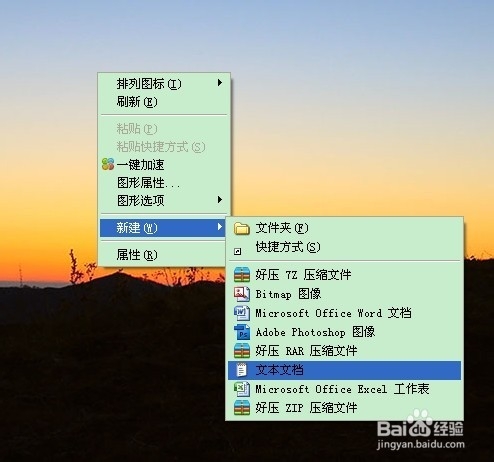Expand the 新建(W) submenu arrow

[219, 227]
